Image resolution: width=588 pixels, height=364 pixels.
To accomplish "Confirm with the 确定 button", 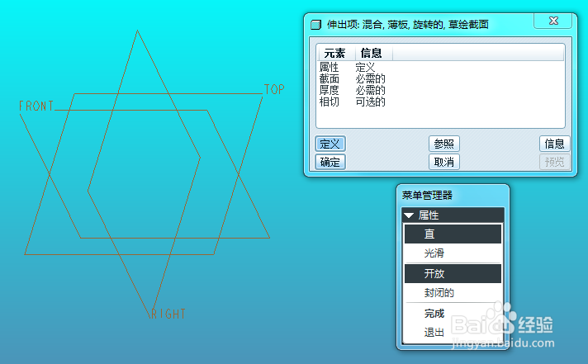I will click(330, 162).
